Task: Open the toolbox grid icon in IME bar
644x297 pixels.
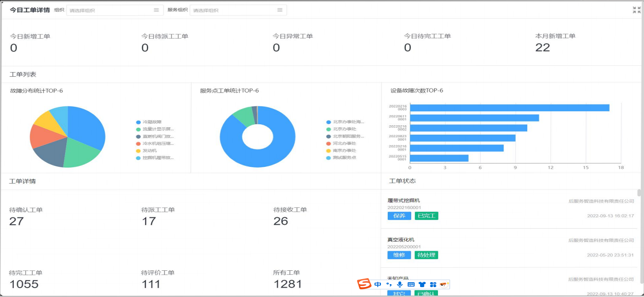Action: [x=433, y=284]
